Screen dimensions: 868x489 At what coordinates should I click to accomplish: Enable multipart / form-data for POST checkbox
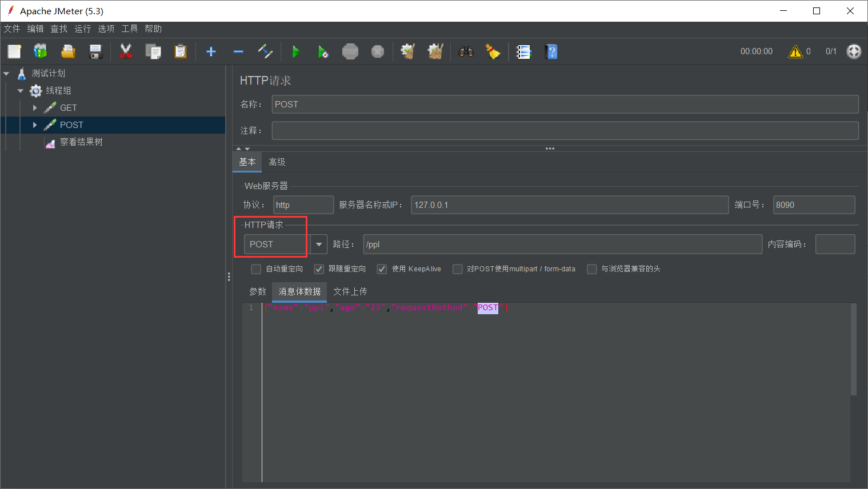point(457,269)
